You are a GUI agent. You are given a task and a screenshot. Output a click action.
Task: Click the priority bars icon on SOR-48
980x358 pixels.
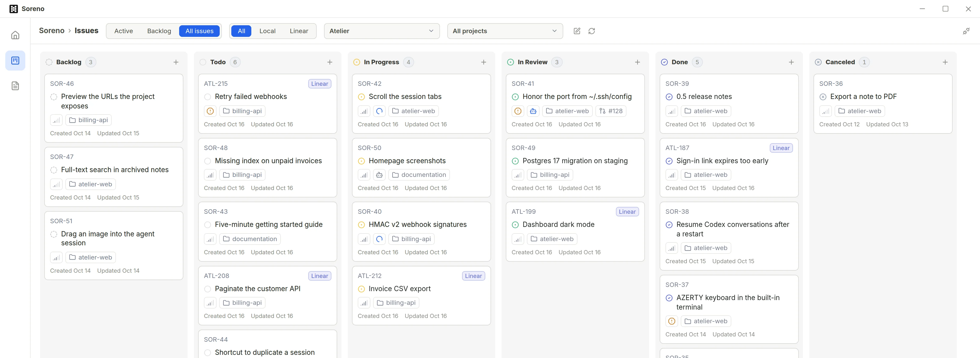click(x=210, y=175)
